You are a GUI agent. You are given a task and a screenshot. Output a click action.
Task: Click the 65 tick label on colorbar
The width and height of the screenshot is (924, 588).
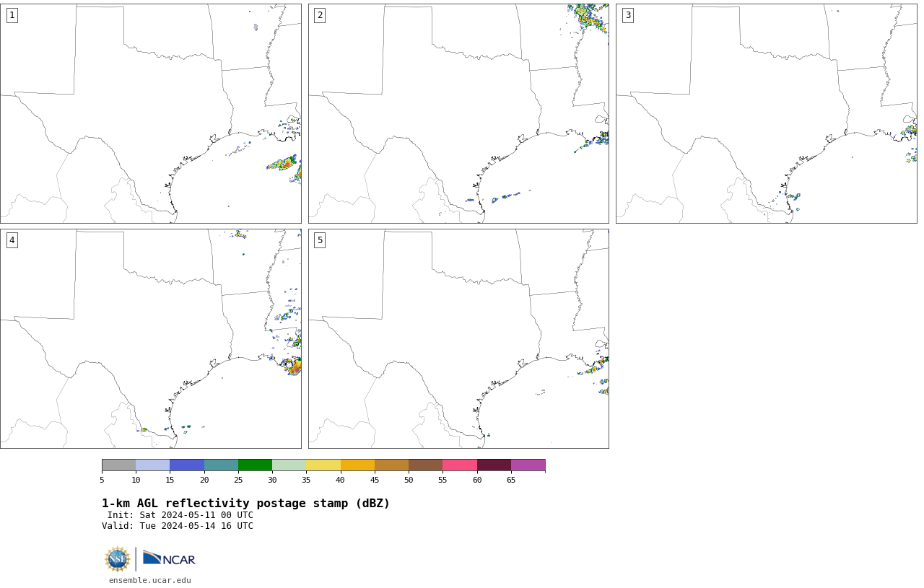point(511,480)
